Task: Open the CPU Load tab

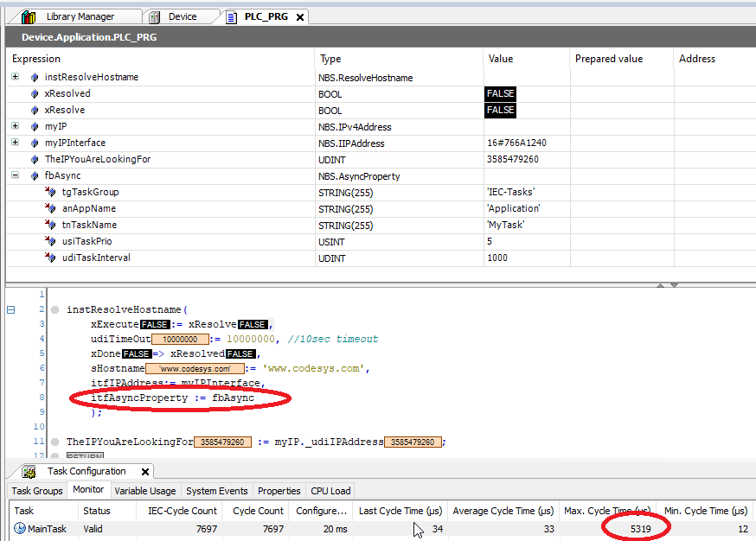Action: pos(330,491)
